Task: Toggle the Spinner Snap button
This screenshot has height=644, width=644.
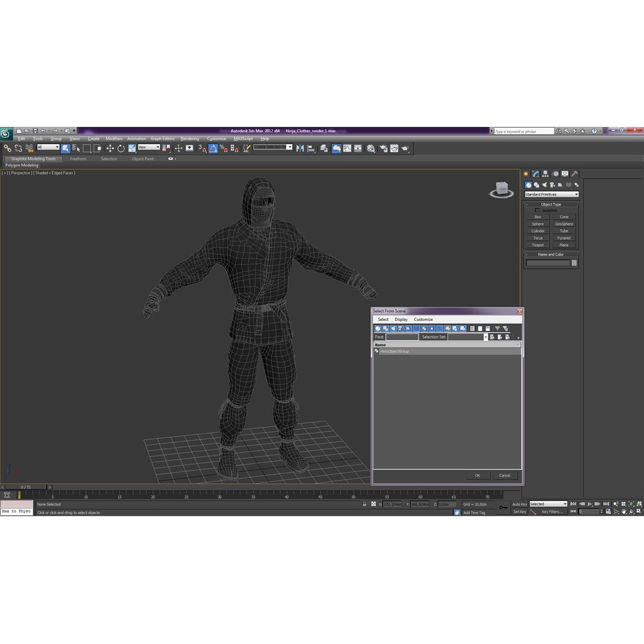Action: pos(234,148)
